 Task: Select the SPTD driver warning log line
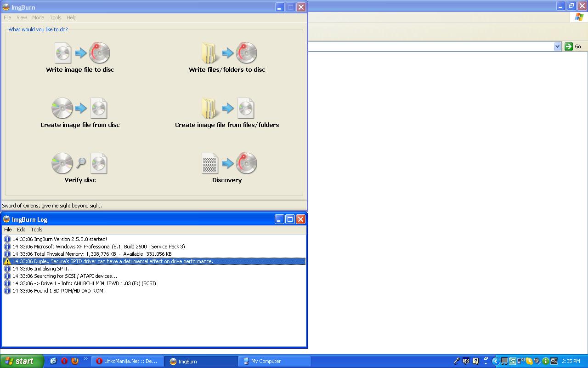click(154, 261)
